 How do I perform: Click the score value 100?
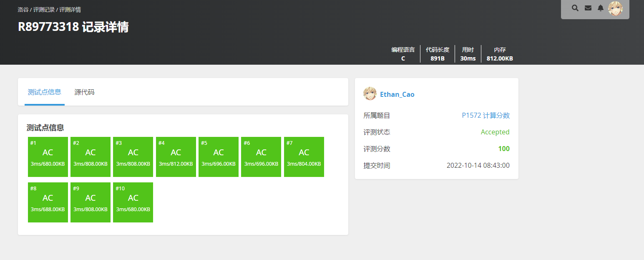pyautogui.click(x=504, y=149)
